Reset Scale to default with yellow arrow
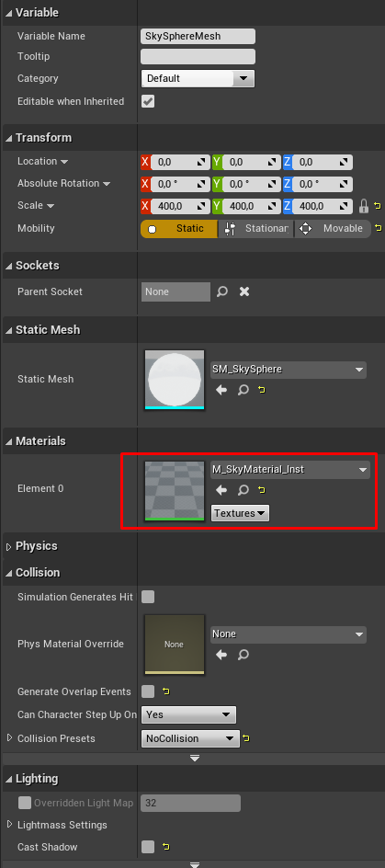The width and height of the screenshot is (385, 868). point(378,206)
